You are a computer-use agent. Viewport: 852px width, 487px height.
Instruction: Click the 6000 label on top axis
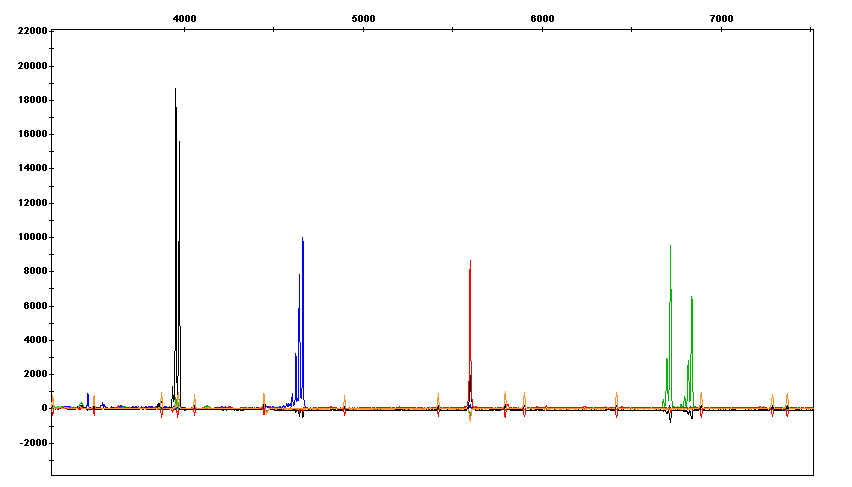542,18
